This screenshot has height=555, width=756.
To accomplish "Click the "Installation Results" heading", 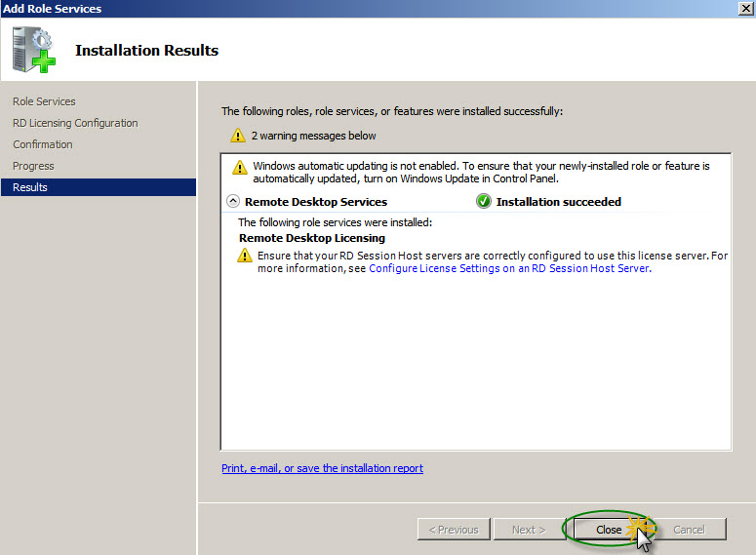I will click(x=146, y=50).
